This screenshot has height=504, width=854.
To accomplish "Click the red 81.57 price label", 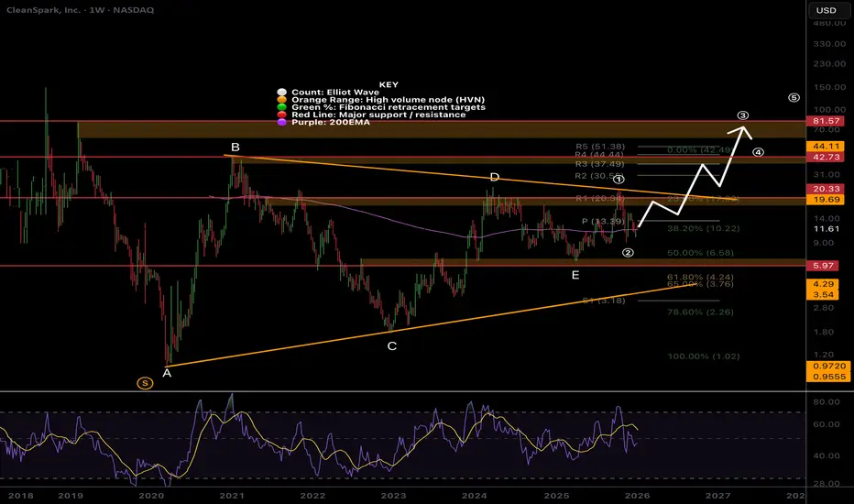I will tap(827, 121).
